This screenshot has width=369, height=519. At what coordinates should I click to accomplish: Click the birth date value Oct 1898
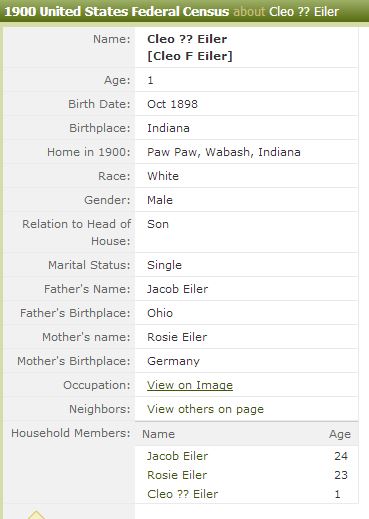172,104
